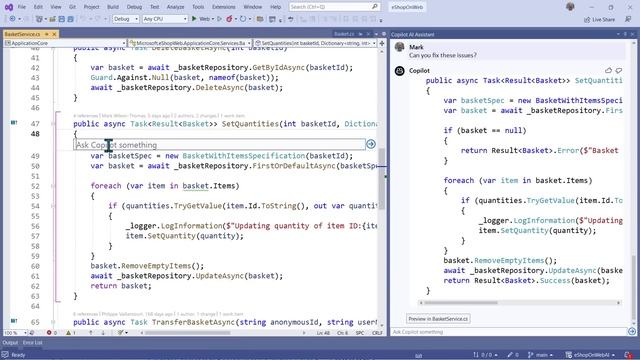Open the Analyze menu

click(176, 7)
